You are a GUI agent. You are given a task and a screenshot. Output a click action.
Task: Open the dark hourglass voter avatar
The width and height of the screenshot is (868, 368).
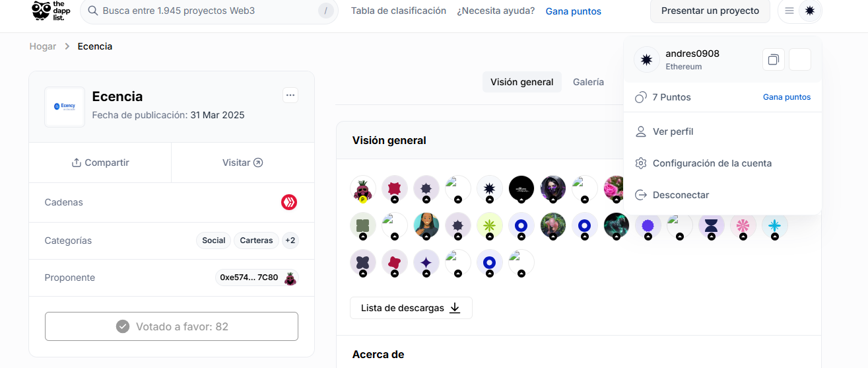click(x=712, y=227)
